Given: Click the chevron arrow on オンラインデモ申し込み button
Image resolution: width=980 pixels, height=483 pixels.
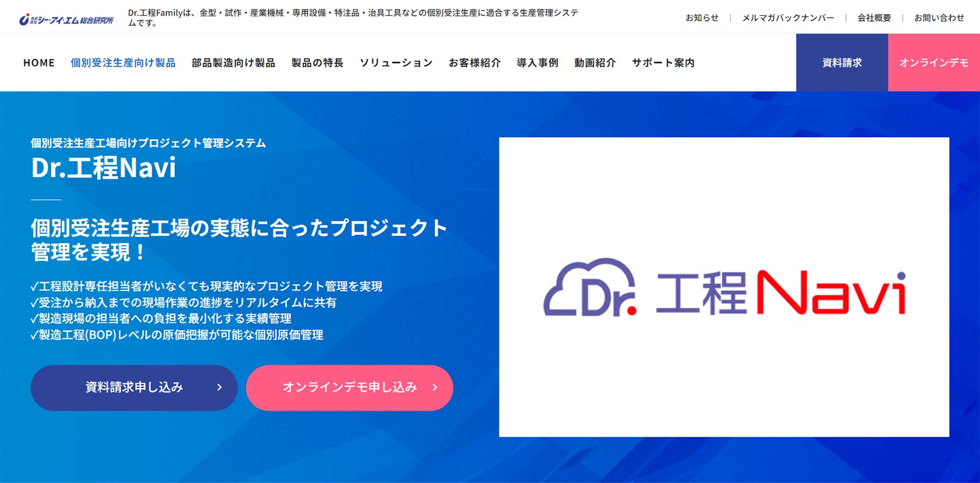Looking at the screenshot, I should [435, 387].
